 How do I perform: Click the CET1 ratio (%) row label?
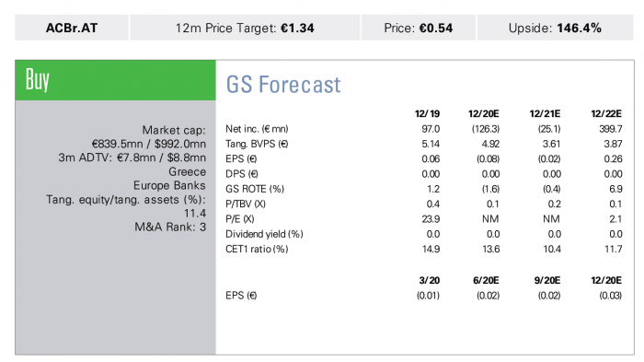click(x=257, y=249)
